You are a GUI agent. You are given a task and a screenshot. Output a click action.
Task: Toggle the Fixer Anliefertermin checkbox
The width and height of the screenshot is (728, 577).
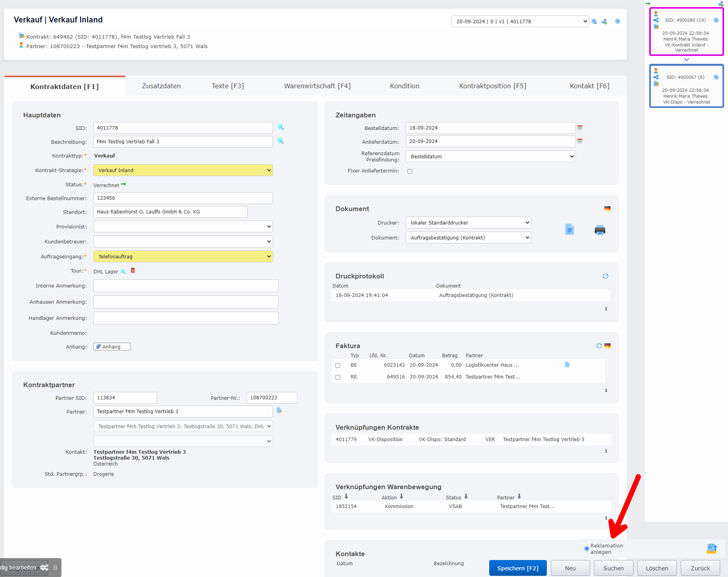pos(410,171)
